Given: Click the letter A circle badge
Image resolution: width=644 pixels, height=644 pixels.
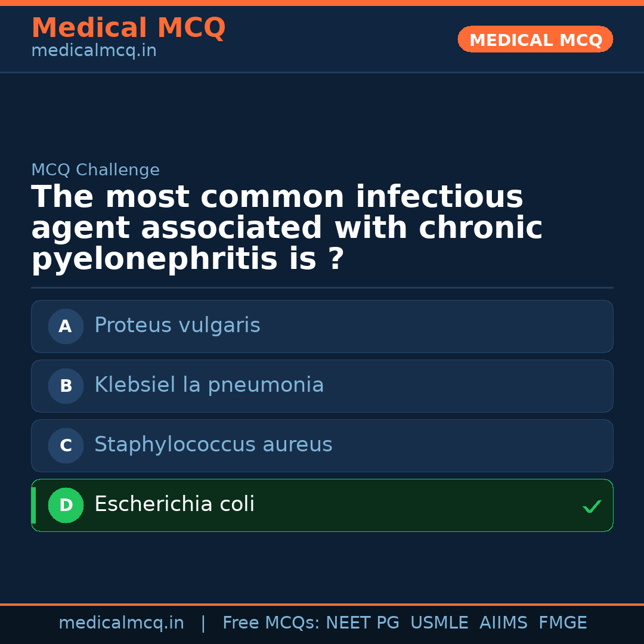Looking at the screenshot, I should 66,326.
